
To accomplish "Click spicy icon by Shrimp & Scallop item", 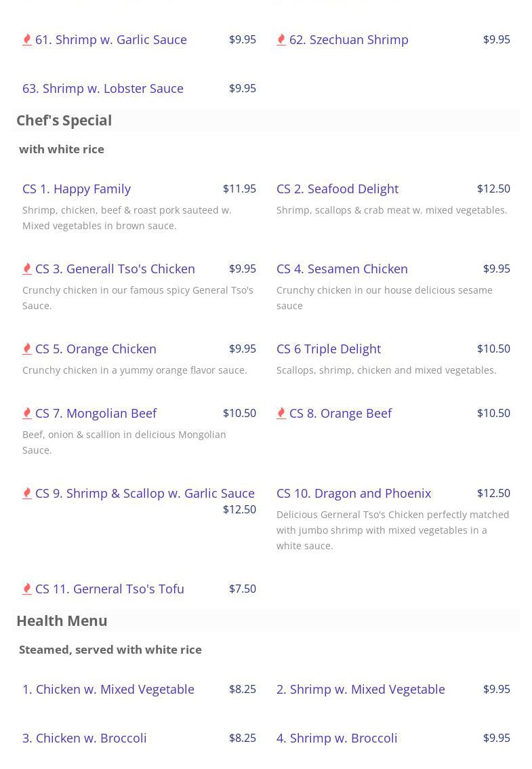I will click(27, 494).
